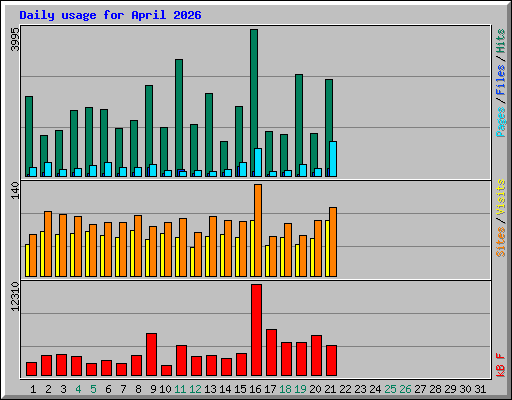Click the chart title 'Daily usage for April 2026'
512x400 pixels.
click(110, 15)
